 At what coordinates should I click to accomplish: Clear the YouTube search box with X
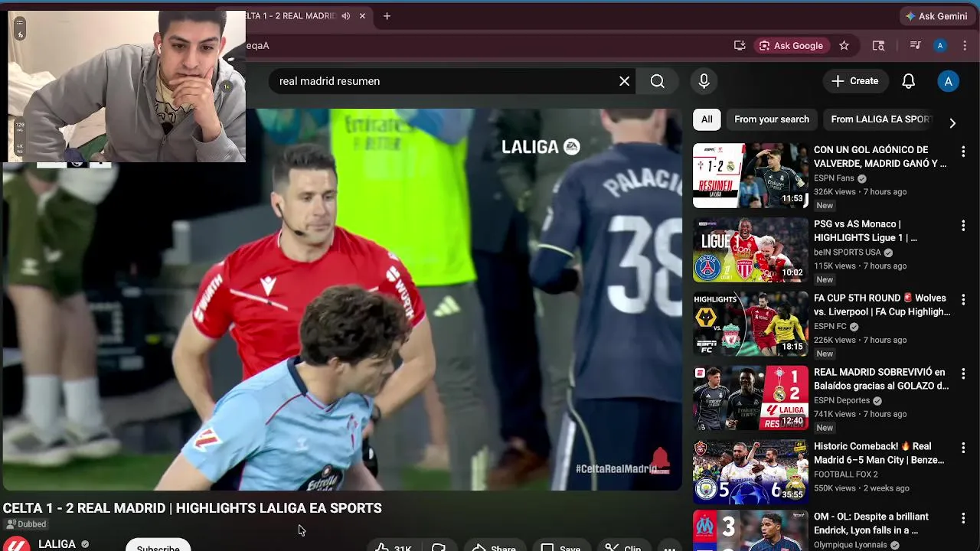[625, 81]
